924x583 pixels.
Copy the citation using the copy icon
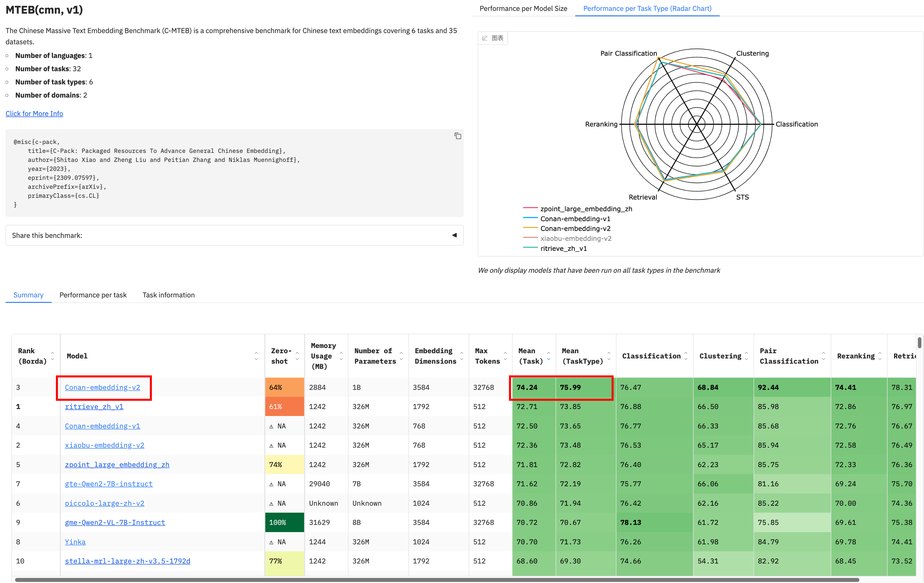point(458,136)
